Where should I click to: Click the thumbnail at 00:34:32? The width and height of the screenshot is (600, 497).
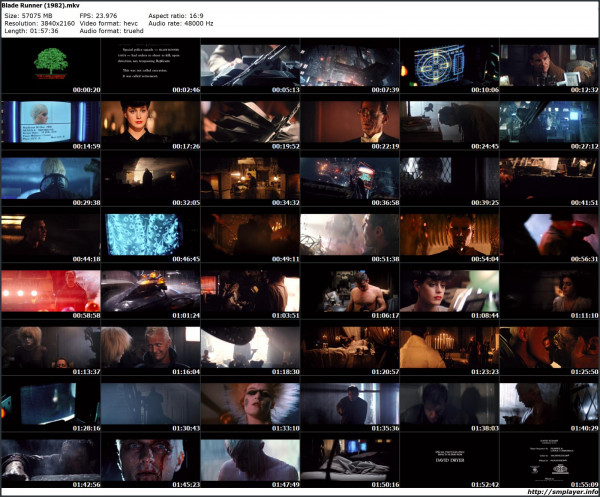point(250,178)
